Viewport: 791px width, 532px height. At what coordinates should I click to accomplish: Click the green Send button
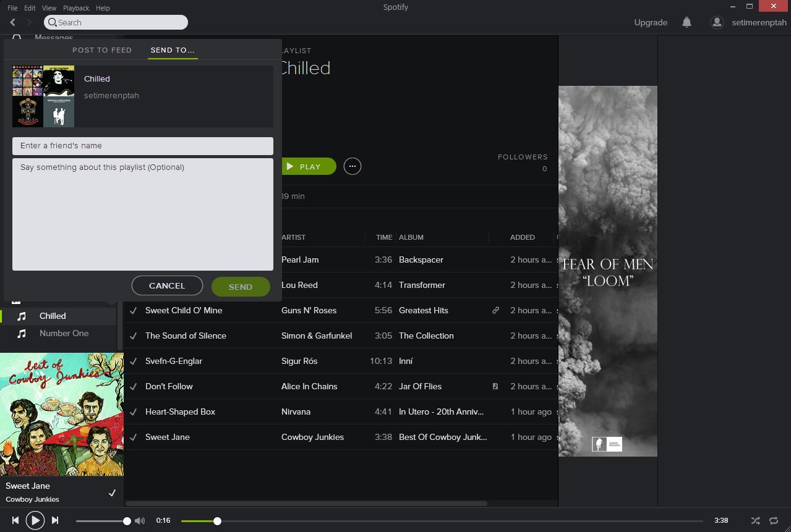point(241,287)
